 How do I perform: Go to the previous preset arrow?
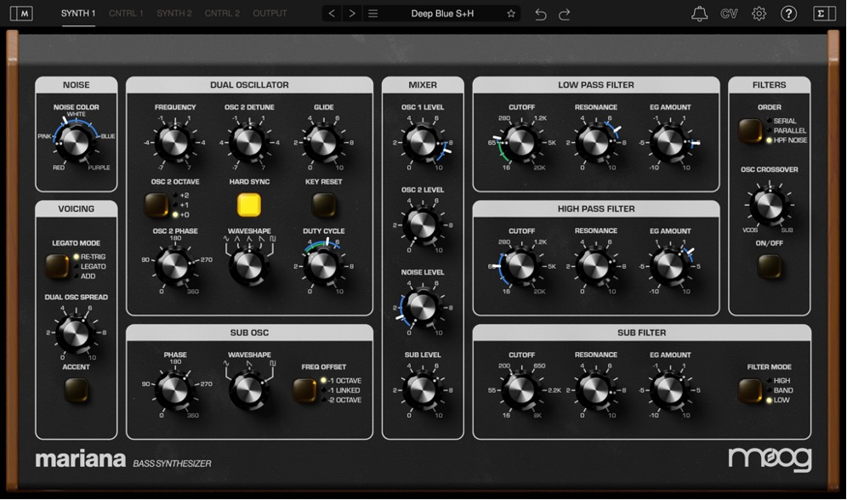coord(332,13)
